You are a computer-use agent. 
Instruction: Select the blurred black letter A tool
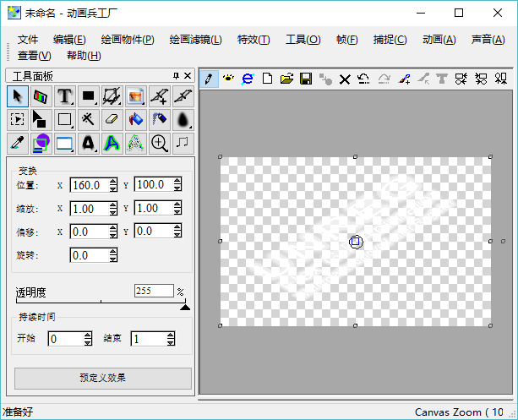point(89,144)
